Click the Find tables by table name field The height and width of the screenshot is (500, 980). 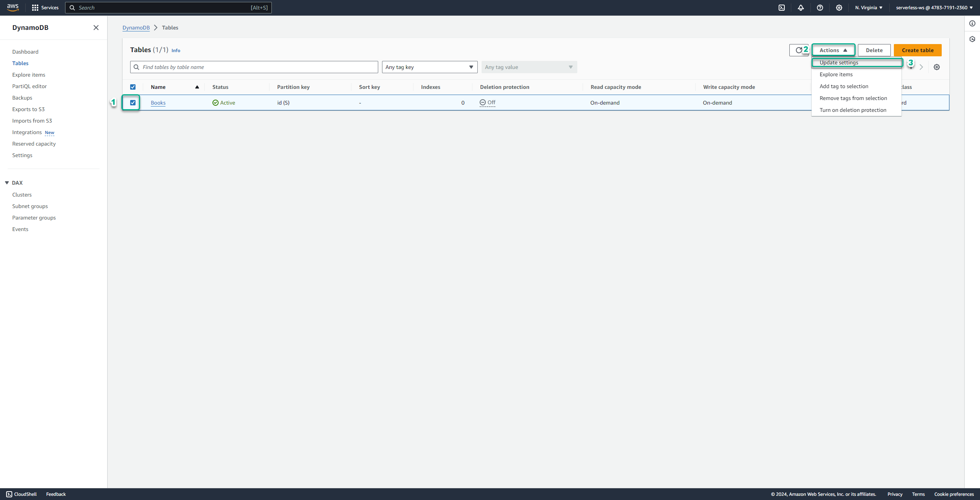[x=254, y=67]
